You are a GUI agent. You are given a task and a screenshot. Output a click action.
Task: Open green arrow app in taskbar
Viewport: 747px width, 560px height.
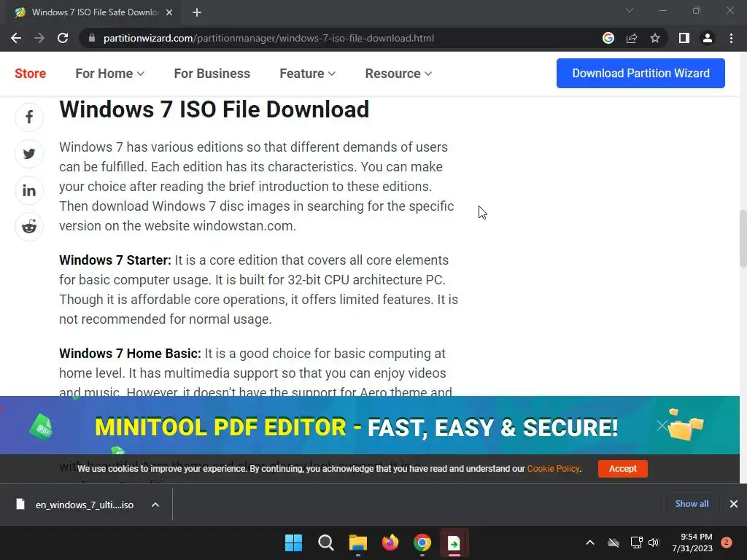(x=454, y=542)
